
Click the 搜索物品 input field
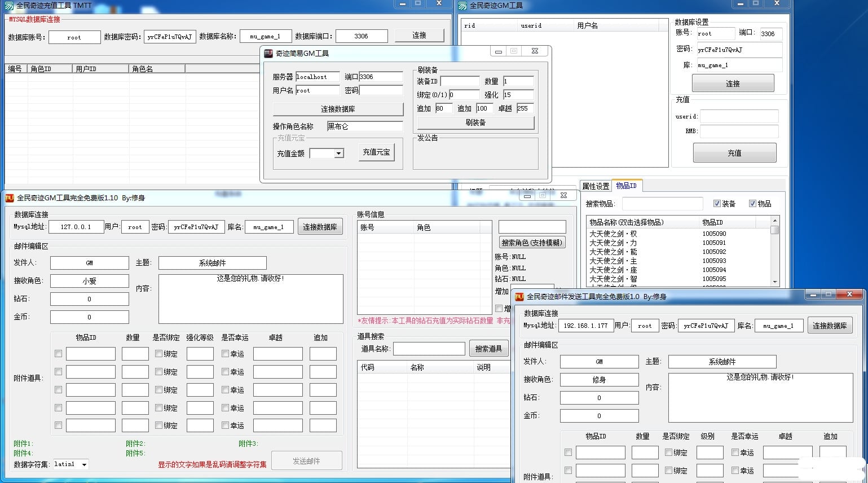point(662,204)
